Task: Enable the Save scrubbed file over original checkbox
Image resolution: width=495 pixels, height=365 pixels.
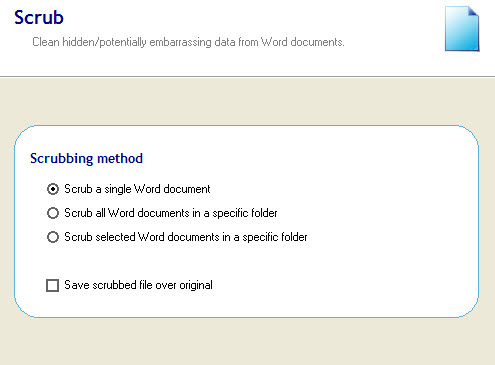Action: point(52,285)
